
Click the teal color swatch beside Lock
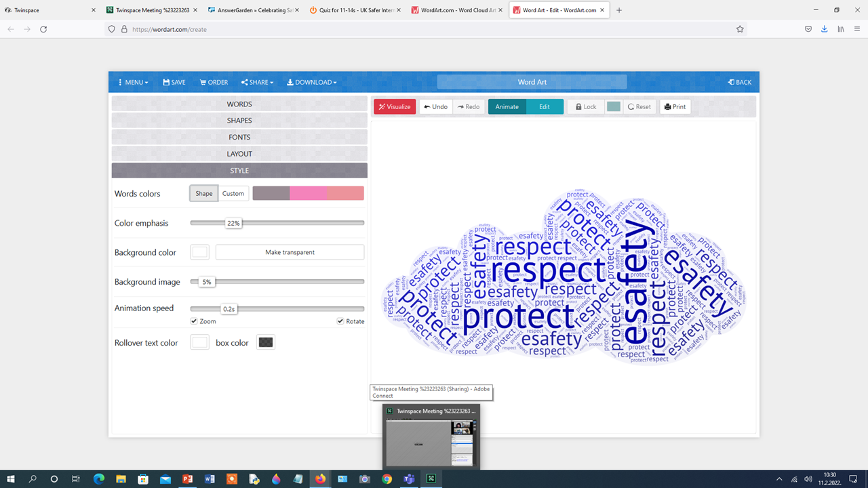614,106
